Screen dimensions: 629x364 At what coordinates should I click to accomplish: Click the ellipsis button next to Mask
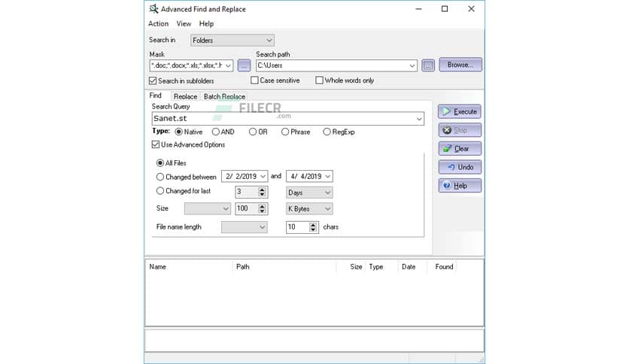tap(244, 65)
